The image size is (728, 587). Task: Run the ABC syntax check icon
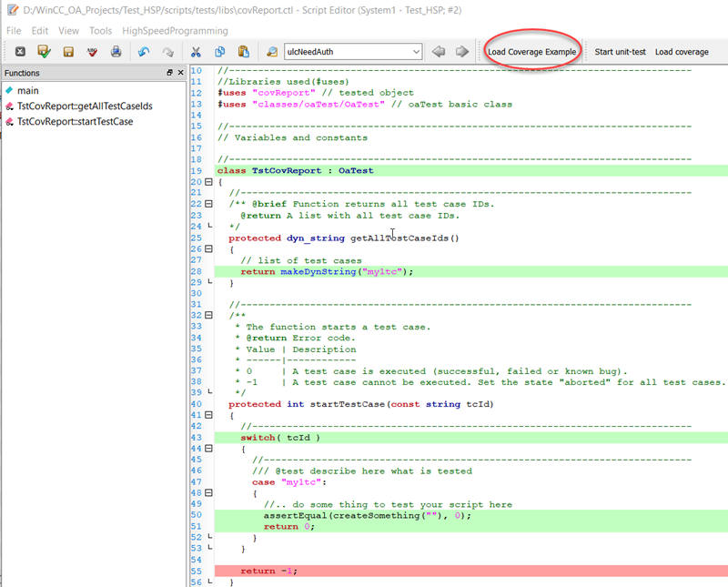[x=92, y=52]
